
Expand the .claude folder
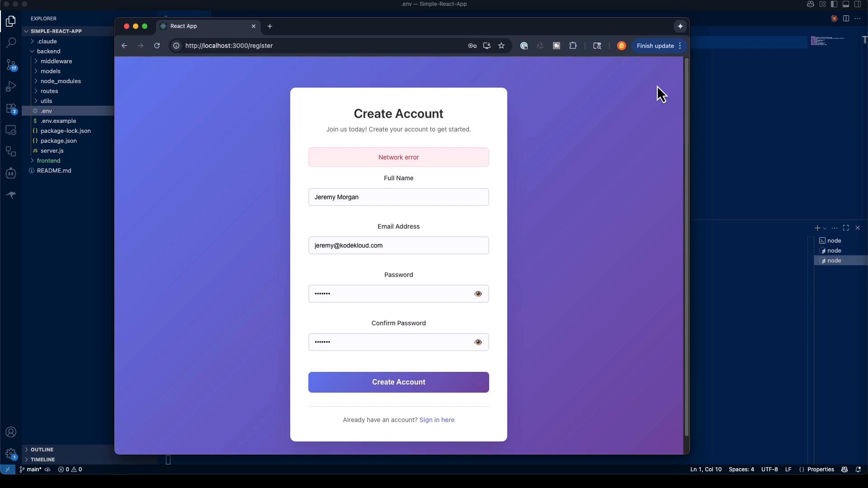point(47,41)
